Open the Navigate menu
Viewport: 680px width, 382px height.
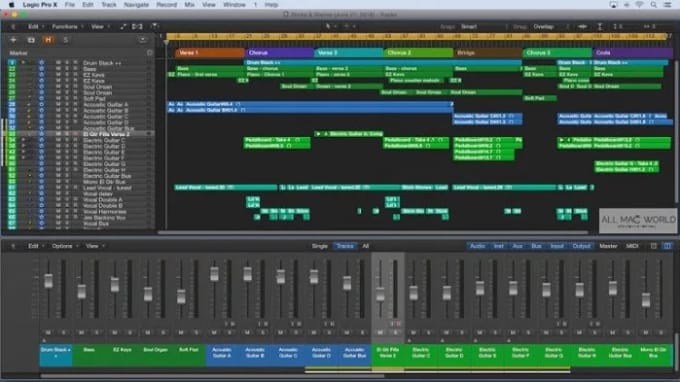(136, 5)
